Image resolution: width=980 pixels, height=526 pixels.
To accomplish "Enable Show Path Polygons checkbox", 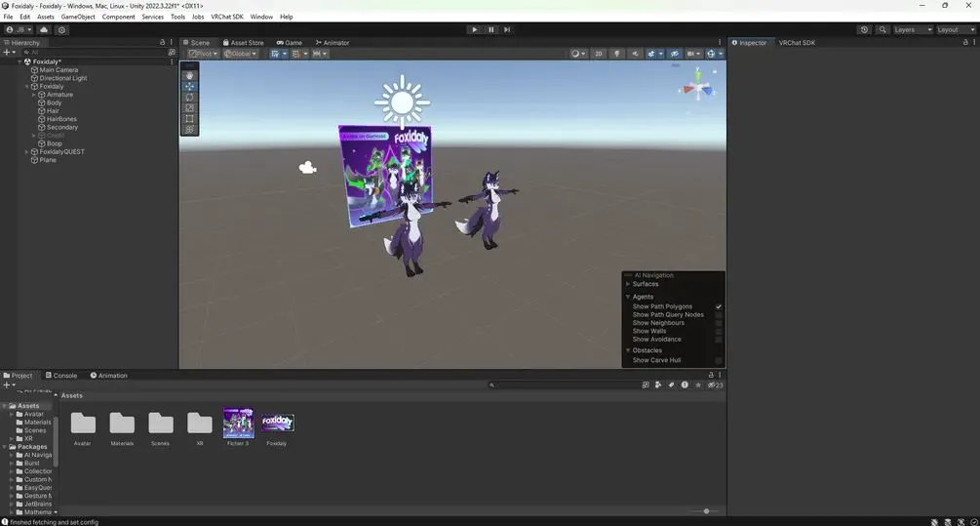I will (x=719, y=306).
